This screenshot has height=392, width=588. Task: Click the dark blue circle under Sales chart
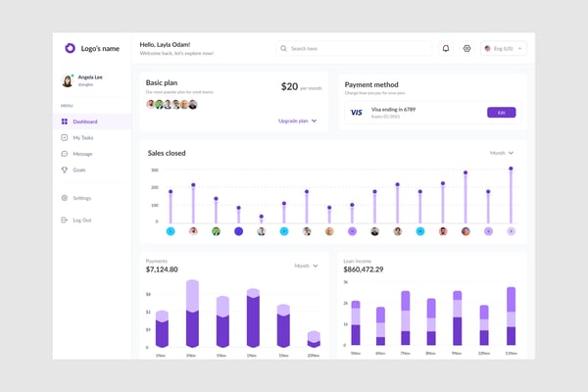pyautogui.click(x=238, y=231)
